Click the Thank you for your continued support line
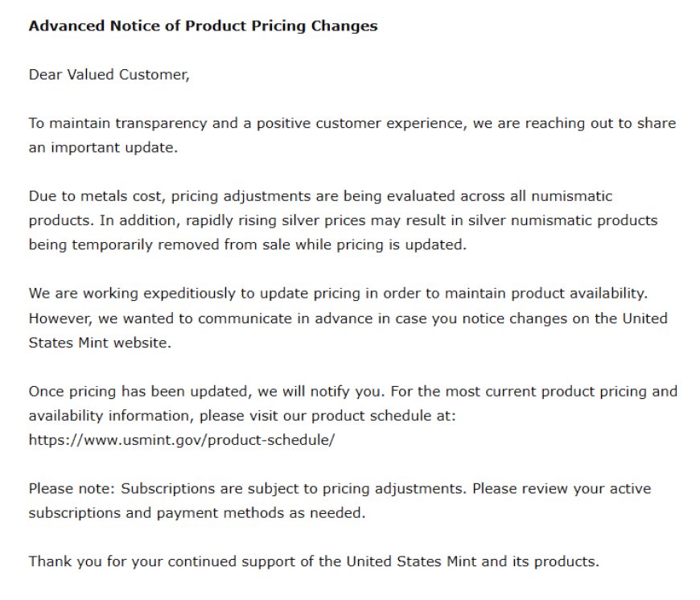This screenshot has height=600, width=700. pos(314,561)
